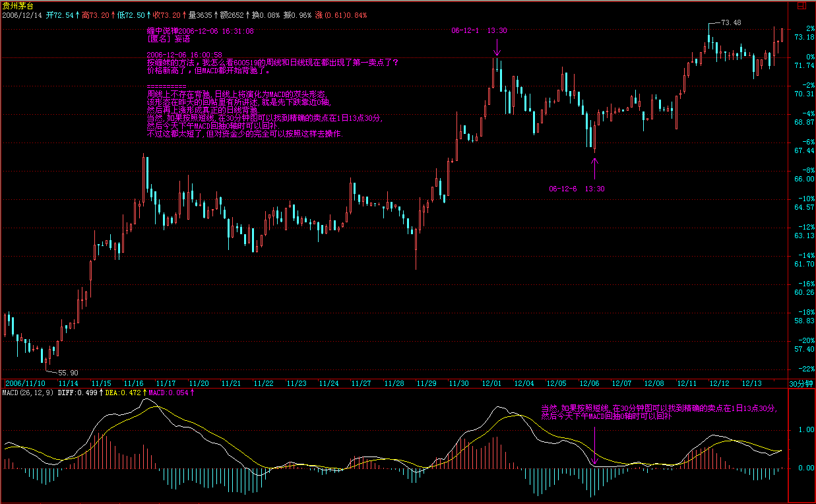
Task: Click the 2006/11/10 start date label
Action: [26, 383]
